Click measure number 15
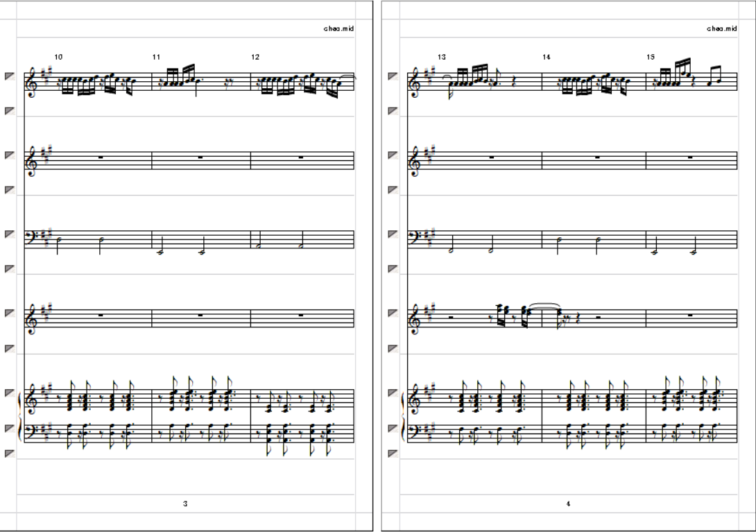 (651, 57)
